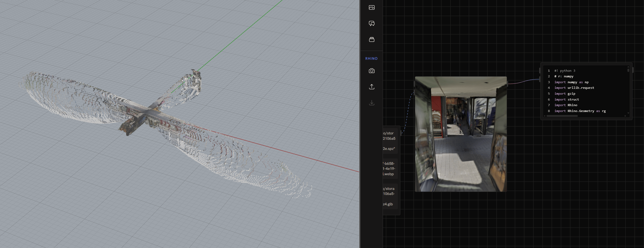The width and height of the screenshot is (644, 248).
Task: Click the image node's right output port
Action: (x=507, y=83)
